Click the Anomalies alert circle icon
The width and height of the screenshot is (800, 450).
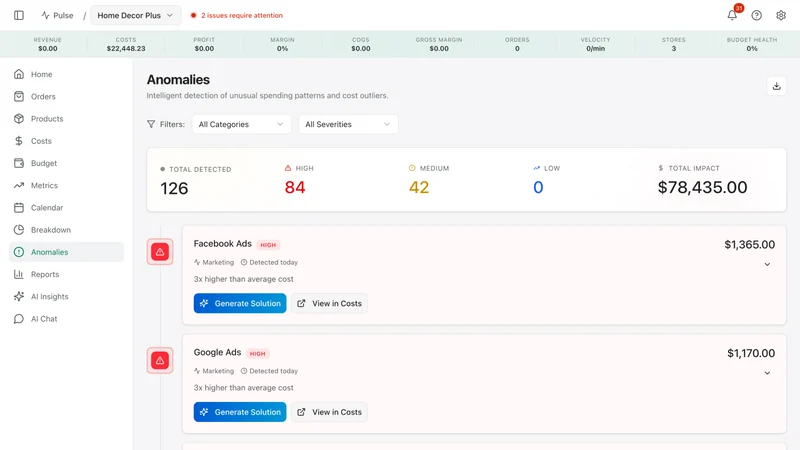19,252
